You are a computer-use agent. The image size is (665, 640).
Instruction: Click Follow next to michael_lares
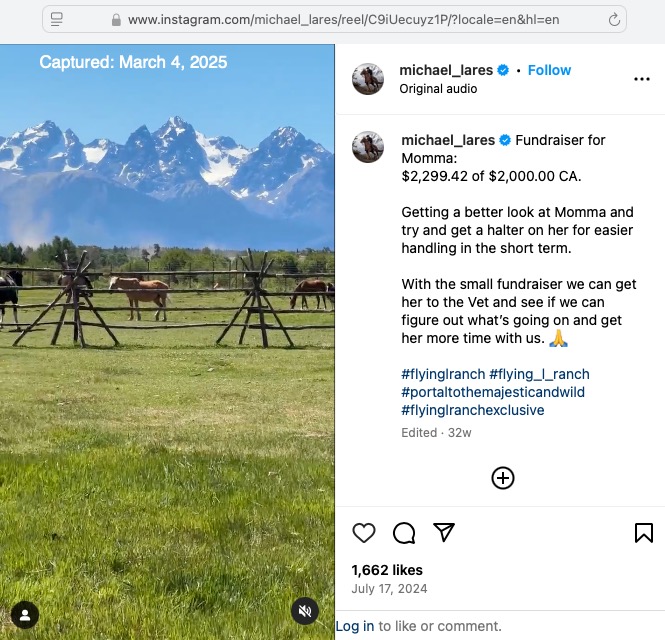pyautogui.click(x=549, y=70)
